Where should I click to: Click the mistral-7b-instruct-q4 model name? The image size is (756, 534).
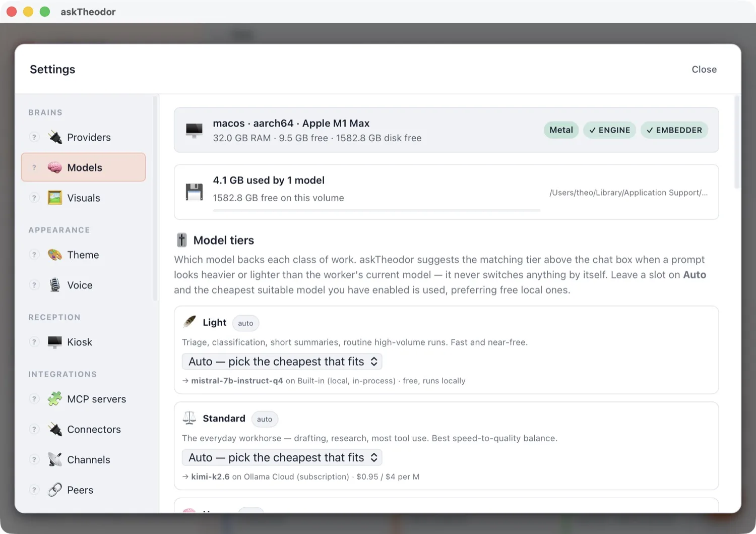[237, 381]
